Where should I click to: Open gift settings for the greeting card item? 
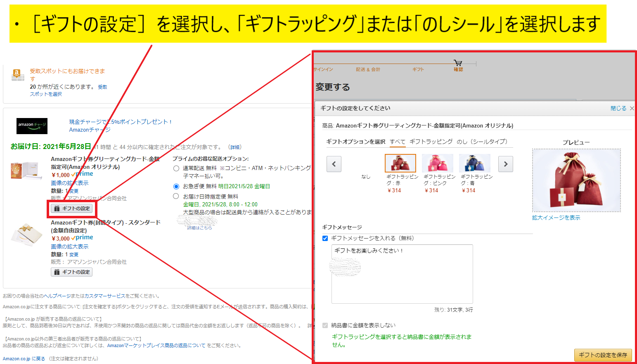pyautogui.click(x=72, y=208)
